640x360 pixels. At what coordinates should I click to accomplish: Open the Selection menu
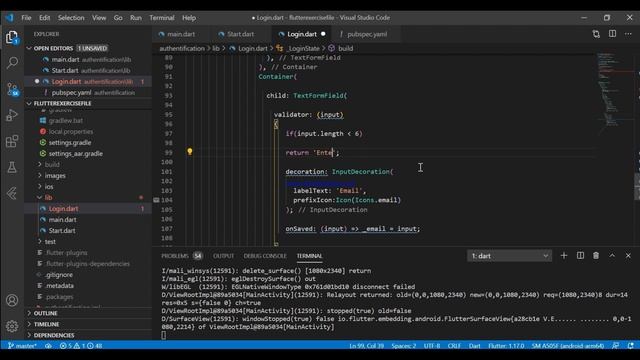tap(71, 18)
